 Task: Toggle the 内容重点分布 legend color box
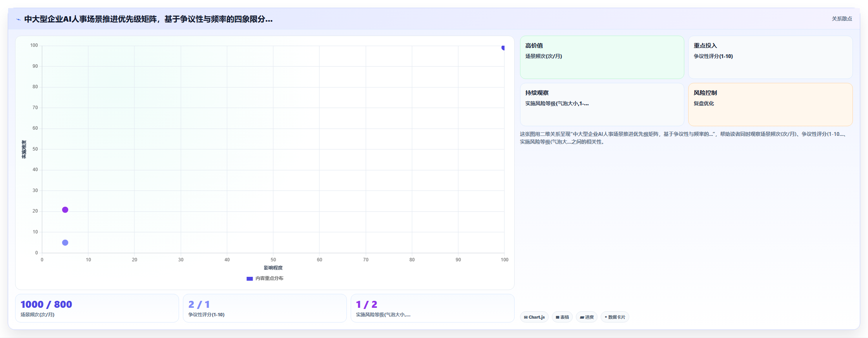tap(250, 279)
